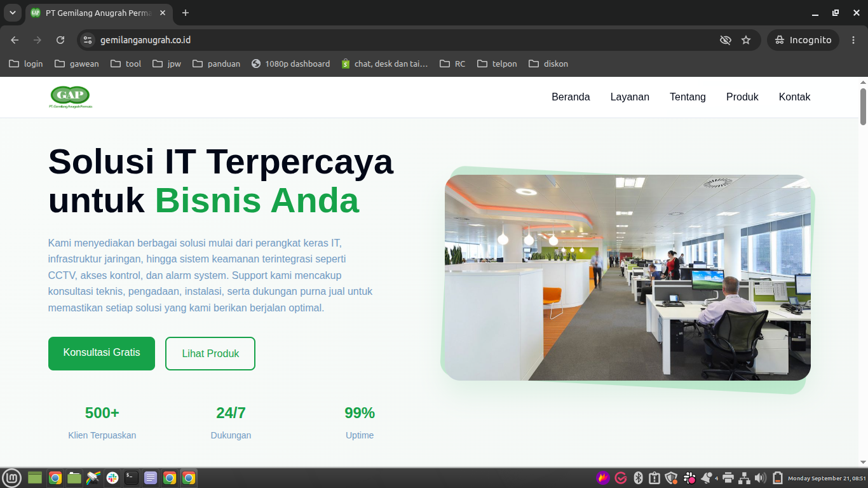The width and height of the screenshot is (868, 488).
Task: Reload the page with the refresh icon
Action: 60,40
